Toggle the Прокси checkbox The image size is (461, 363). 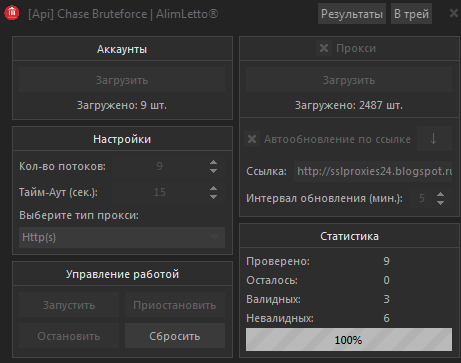coord(324,48)
